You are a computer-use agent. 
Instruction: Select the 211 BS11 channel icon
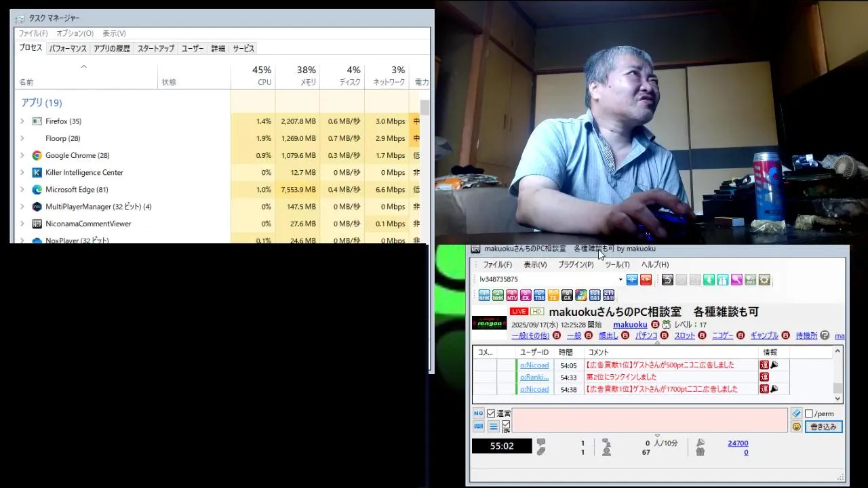coord(608,295)
